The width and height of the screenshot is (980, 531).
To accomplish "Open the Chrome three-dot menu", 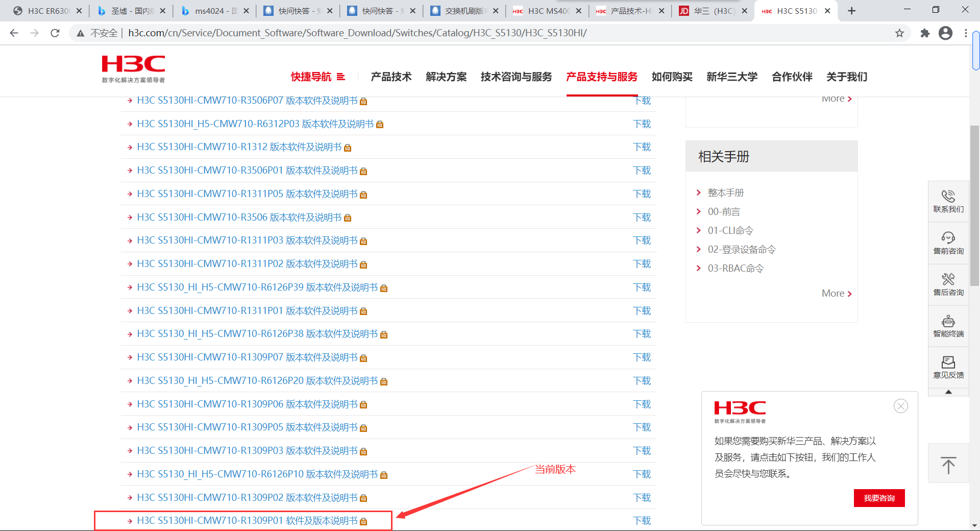I will click(966, 33).
